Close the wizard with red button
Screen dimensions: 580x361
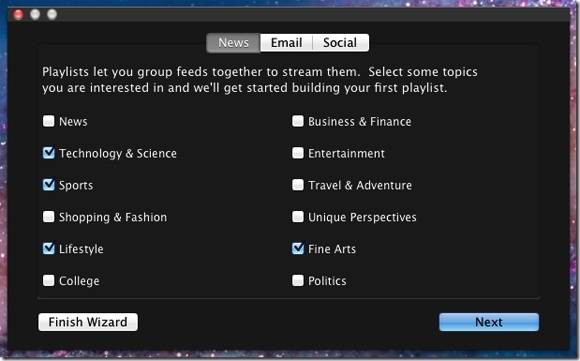[18, 14]
